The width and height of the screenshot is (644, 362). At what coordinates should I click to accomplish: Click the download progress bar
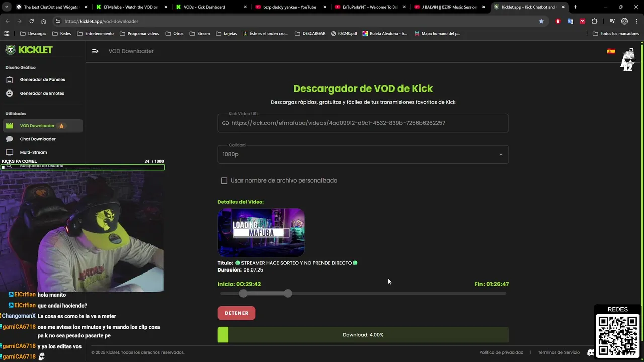pyautogui.click(x=363, y=335)
